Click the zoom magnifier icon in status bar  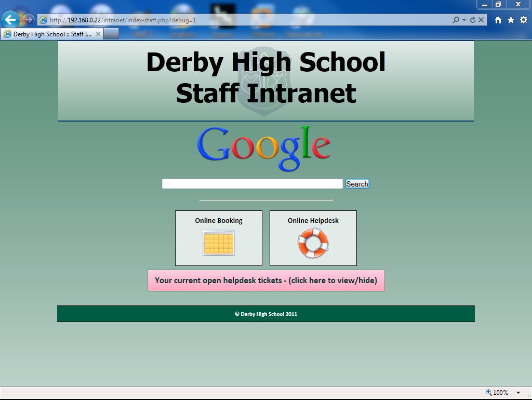tap(488, 392)
